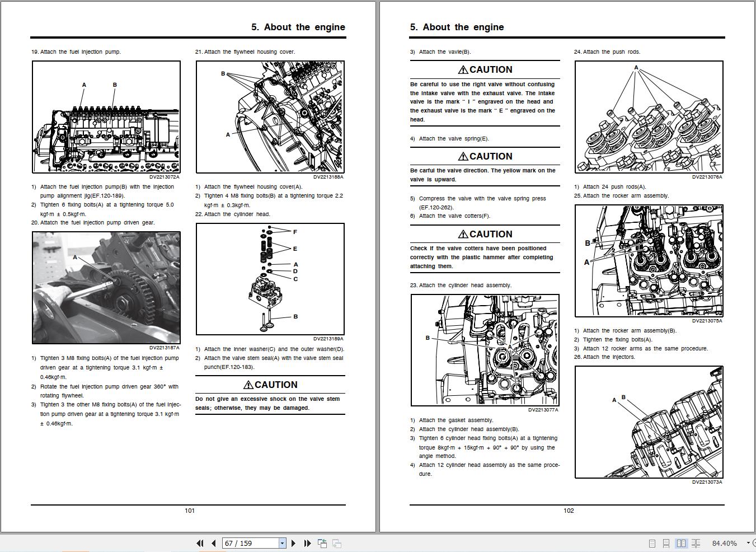Screen dimensions: 756x552
Task: Click the page number field showing 67 / 159
Action: tap(251, 543)
